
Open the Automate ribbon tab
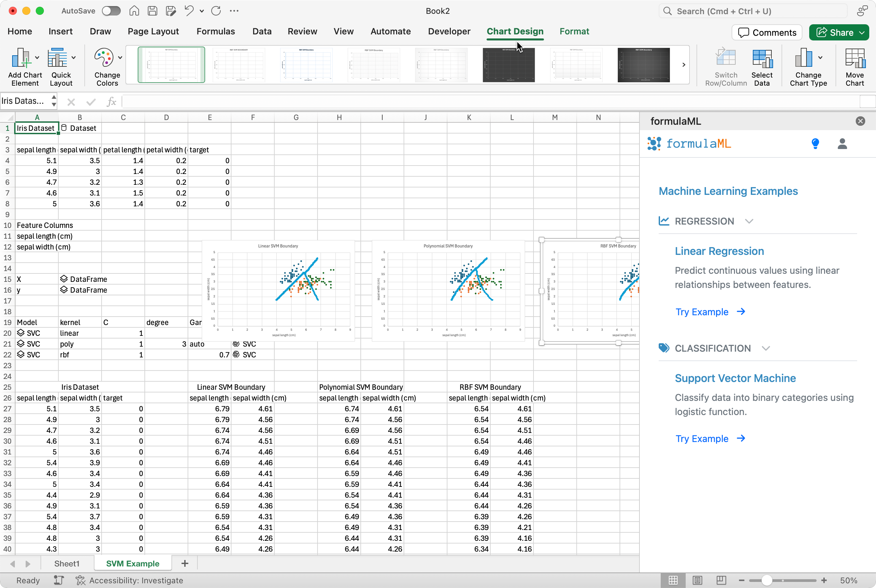coord(390,31)
